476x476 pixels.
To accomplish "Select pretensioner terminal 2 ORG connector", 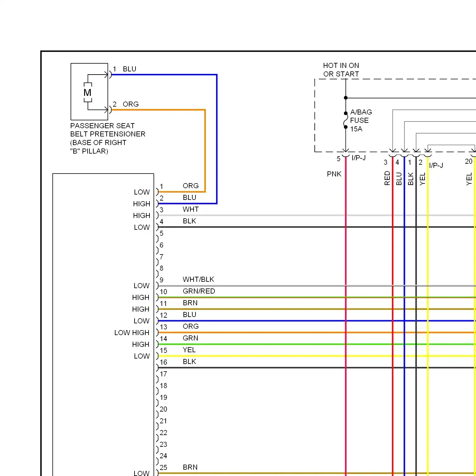I will pos(110,110).
